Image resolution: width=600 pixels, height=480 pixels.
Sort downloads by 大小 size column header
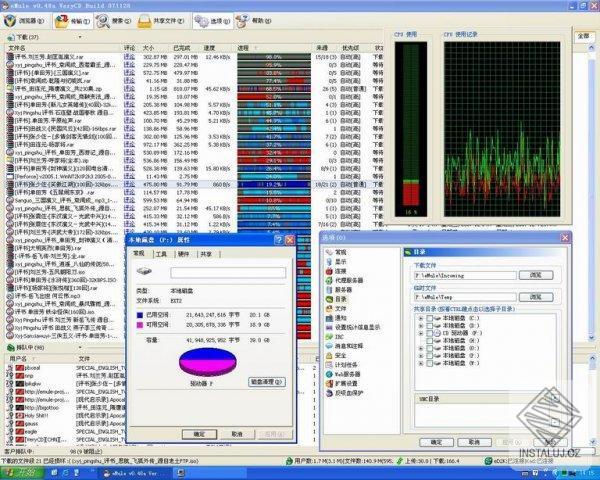pos(156,48)
